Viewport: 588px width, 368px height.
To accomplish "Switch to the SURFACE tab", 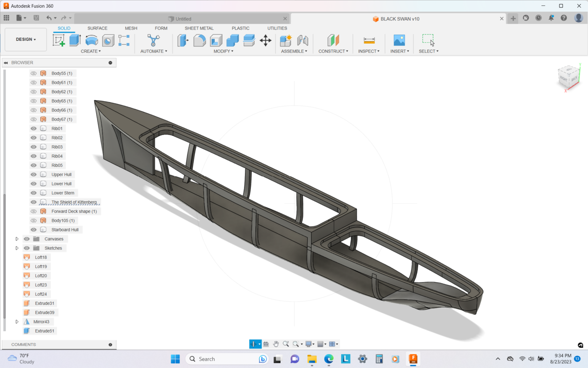I will point(97,28).
